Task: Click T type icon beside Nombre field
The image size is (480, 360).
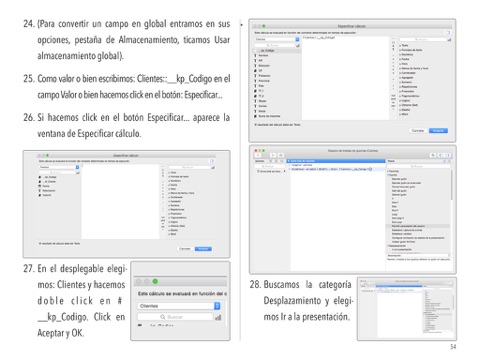Action: [x=256, y=56]
